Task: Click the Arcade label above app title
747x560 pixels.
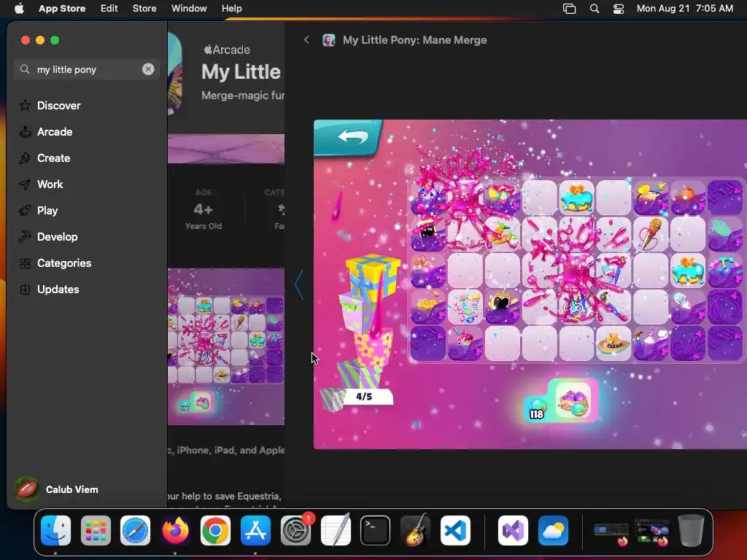Action: pyautogui.click(x=227, y=50)
